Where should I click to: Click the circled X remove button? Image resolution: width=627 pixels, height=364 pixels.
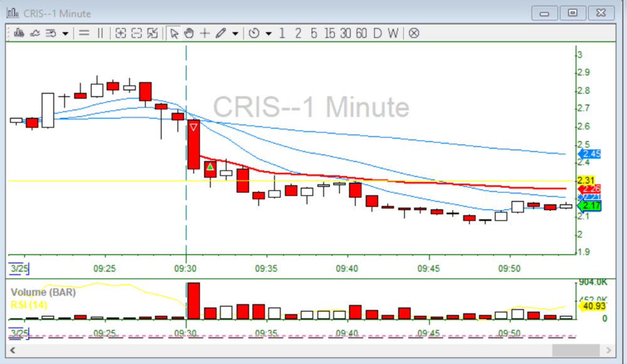tap(414, 33)
